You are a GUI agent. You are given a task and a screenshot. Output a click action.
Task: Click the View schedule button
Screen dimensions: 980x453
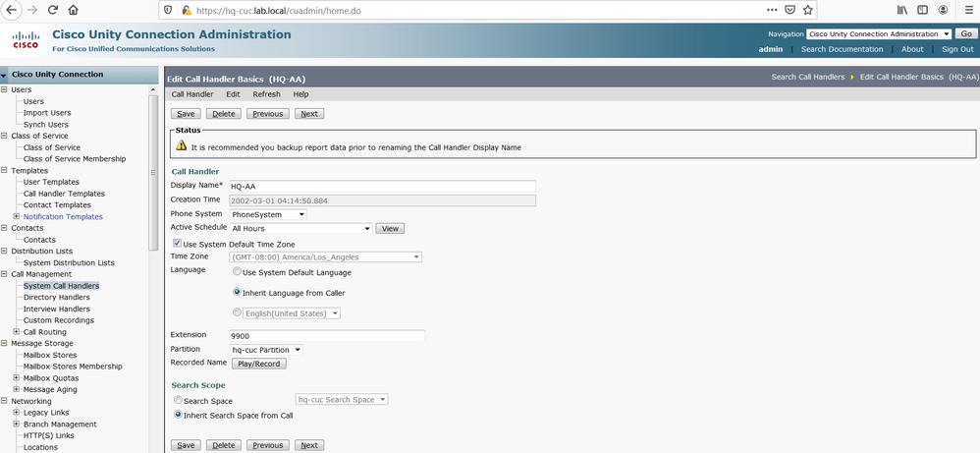[x=390, y=228]
